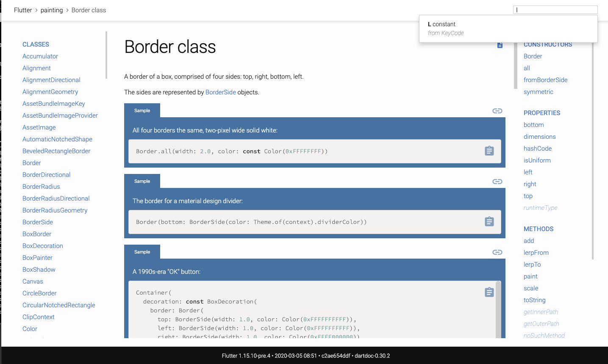Open ClipContext class
This screenshot has width=608, height=364.
[x=39, y=317]
